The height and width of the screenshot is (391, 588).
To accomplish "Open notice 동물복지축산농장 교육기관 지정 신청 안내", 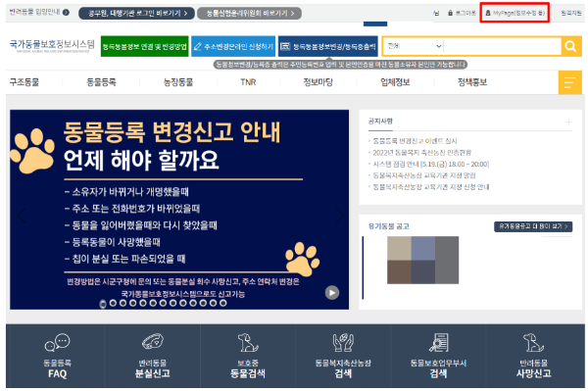I will click(431, 187).
